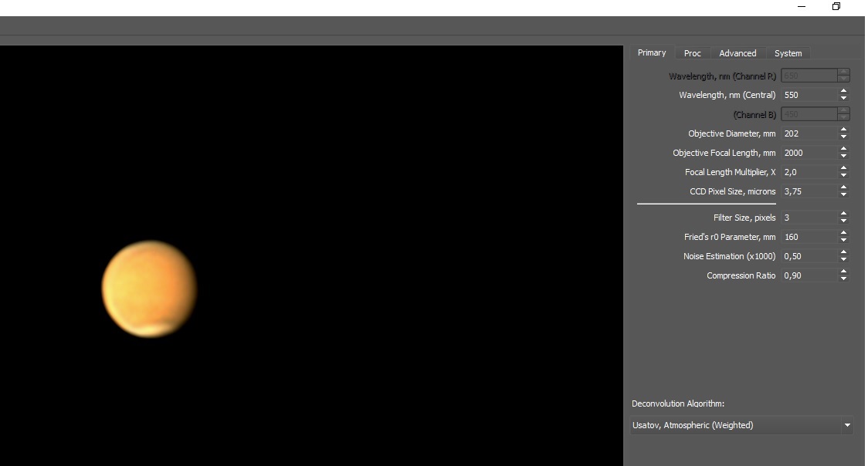Screen dimensions: 868x466
Task: Decrease CCD Pixel Size with down arrow
Action: 843,195
